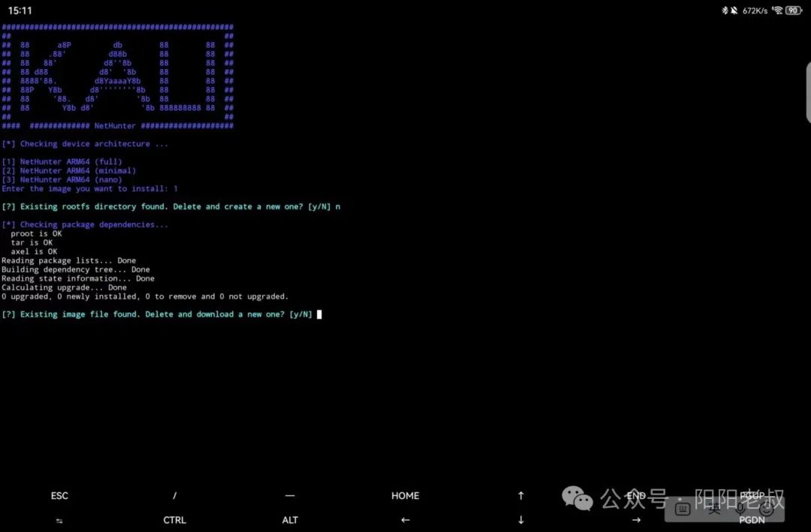The width and height of the screenshot is (811, 532).
Task: Click the 'Building dependency tree... Done' line
Action: [76, 269]
